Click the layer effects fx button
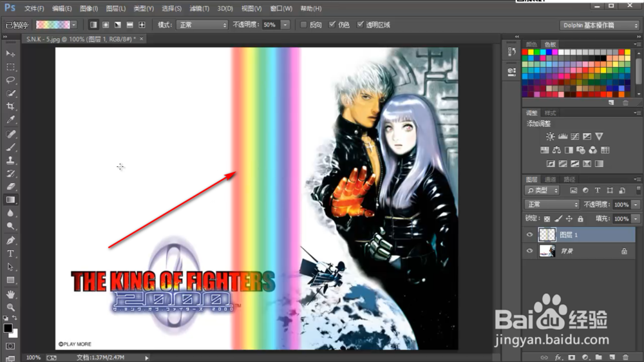 click(x=558, y=357)
